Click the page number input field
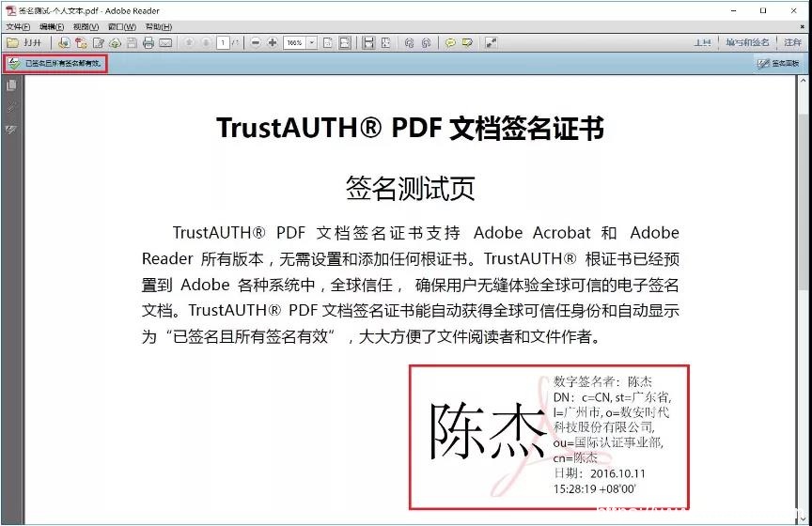This screenshot has width=812, height=526. (x=223, y=43)
